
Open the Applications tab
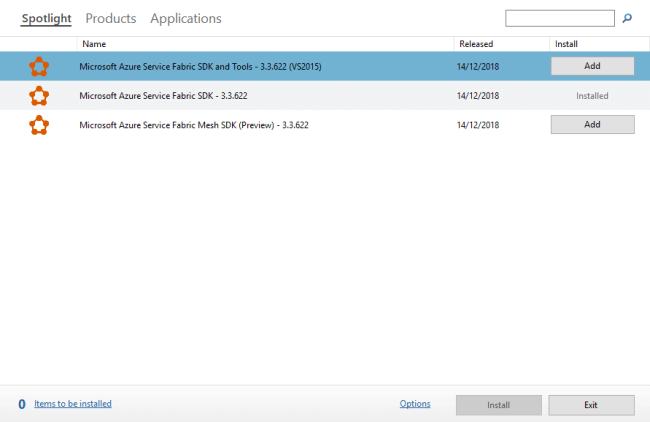[186, 19]
